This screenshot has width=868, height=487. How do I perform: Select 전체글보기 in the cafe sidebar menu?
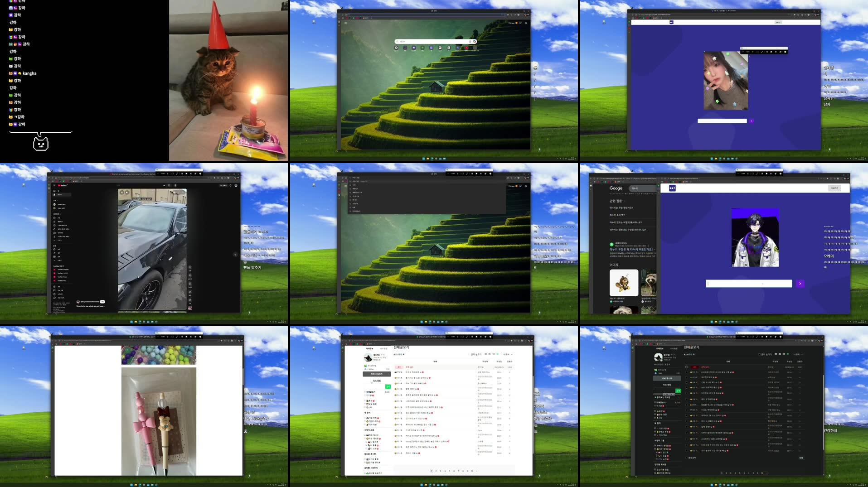pos(371,392)
